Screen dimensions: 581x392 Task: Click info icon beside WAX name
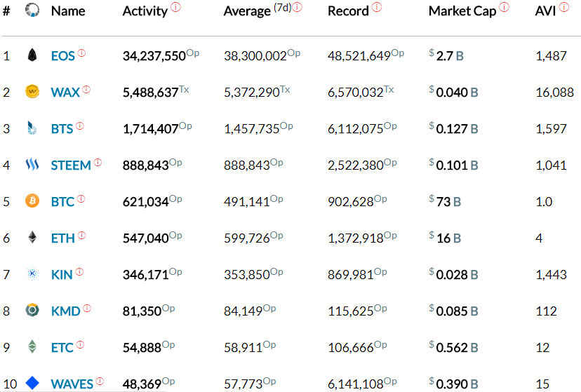click(86, 89)
